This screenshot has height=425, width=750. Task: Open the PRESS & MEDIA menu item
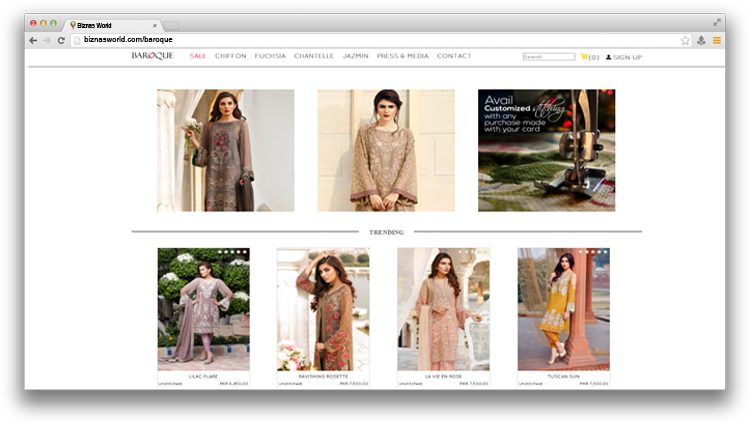(403, 56)
